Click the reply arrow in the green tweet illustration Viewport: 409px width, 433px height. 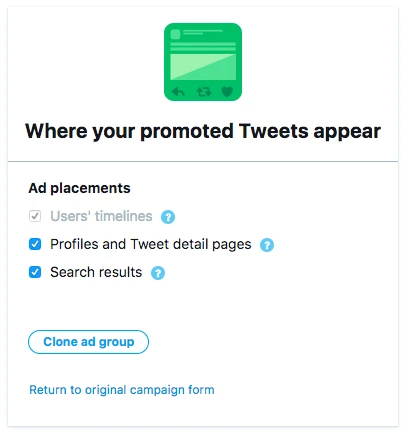pyautogui.click(x=178, y=91)
